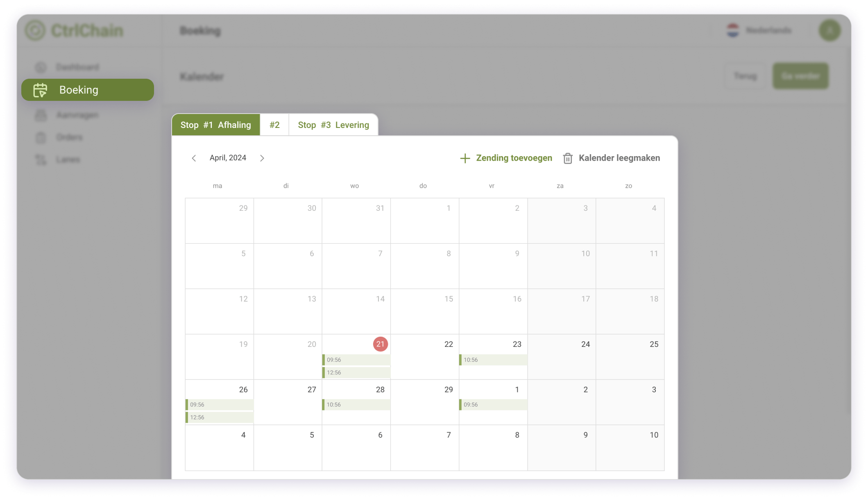Image resolution: width=868 pixels, height=499 pixels.
Task: Go to next month with right chevron
Action: click(262, 158)
